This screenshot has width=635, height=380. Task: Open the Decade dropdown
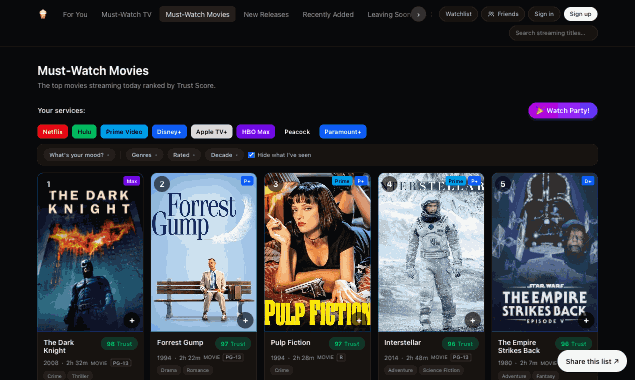224,155
